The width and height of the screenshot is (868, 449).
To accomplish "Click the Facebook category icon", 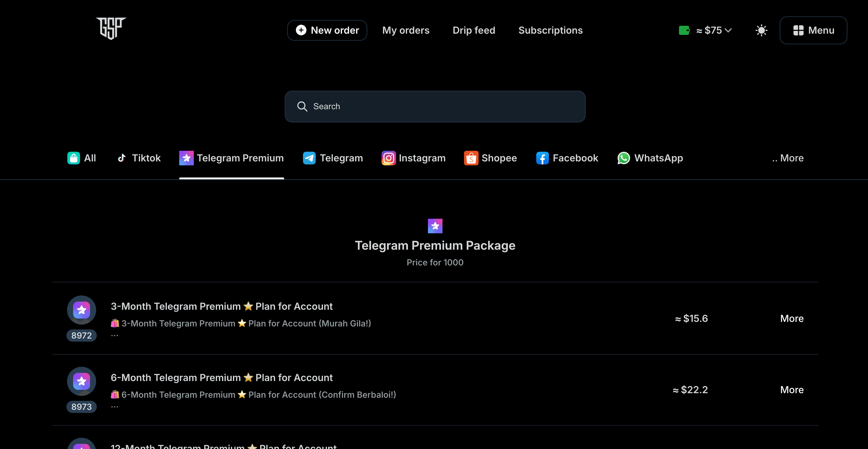I will [x=542, y=158].
